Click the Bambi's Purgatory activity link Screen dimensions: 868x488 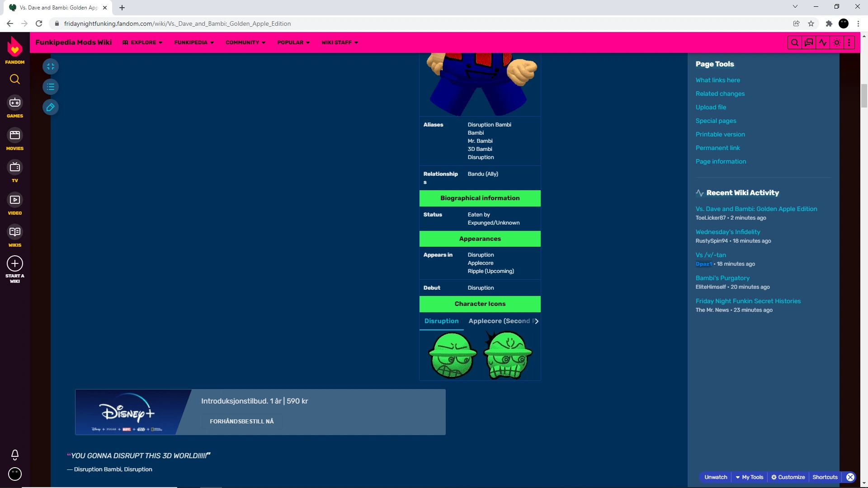tap(722, 278)
